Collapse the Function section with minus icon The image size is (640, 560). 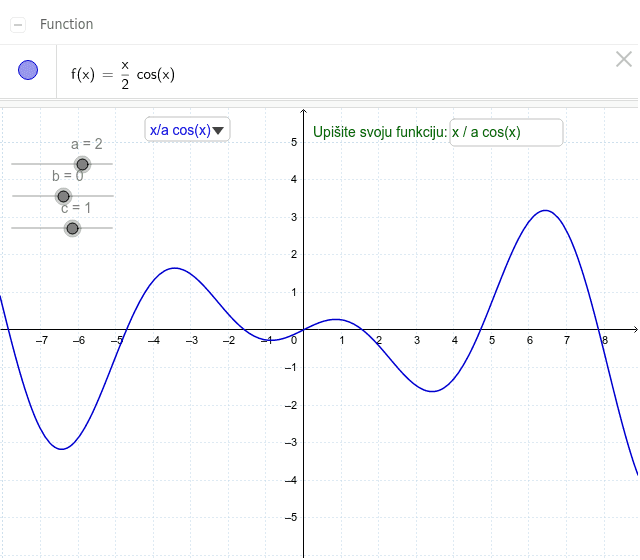[x=18, y=25]
